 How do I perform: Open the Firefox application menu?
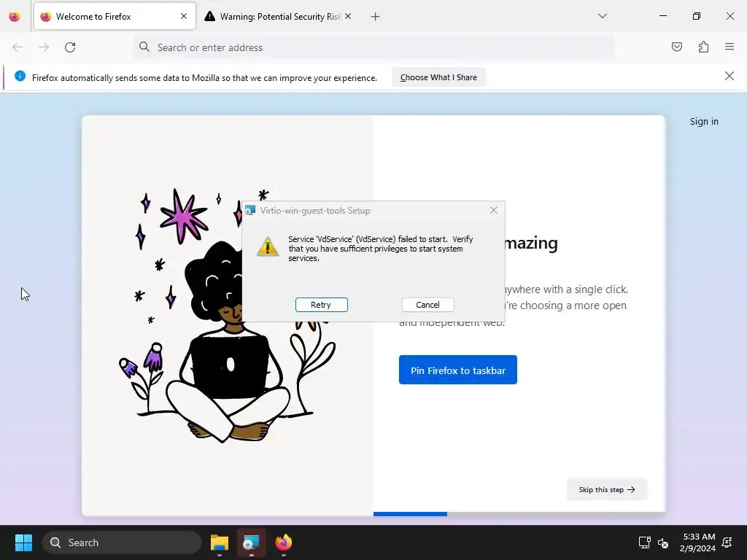729,47
